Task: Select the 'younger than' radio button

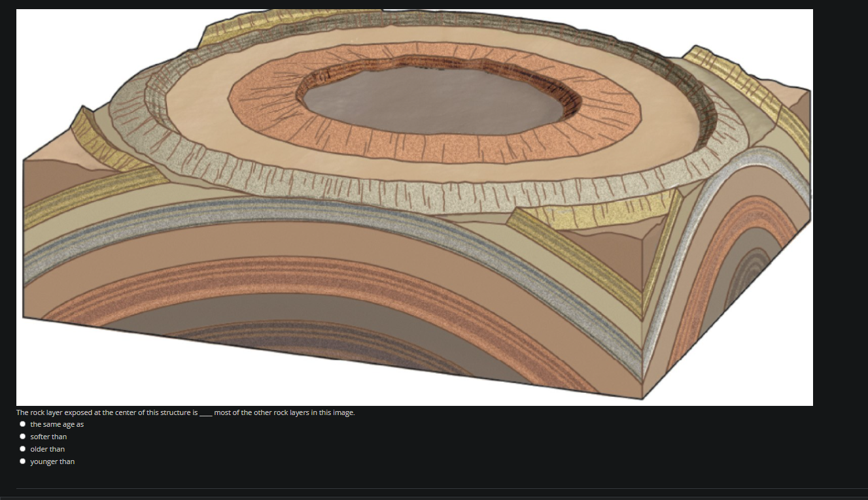Action: [22, 461]
